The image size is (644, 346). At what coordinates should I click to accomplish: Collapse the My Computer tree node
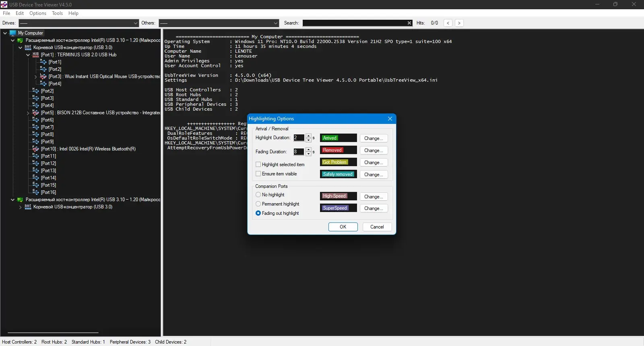point(5,33)
